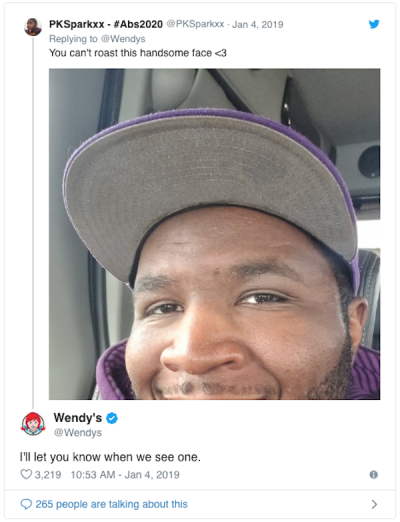400x522 pixels.
Task: Click the @Wendys handle under the name
Action: pos(78,433)
